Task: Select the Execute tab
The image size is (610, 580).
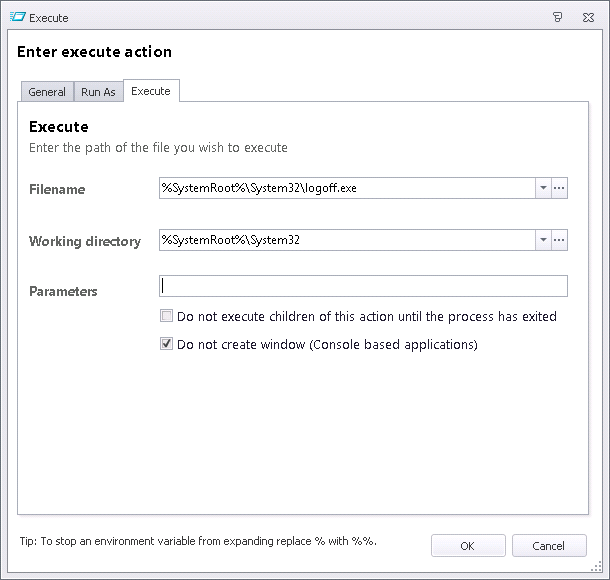Action: point(151,91)
